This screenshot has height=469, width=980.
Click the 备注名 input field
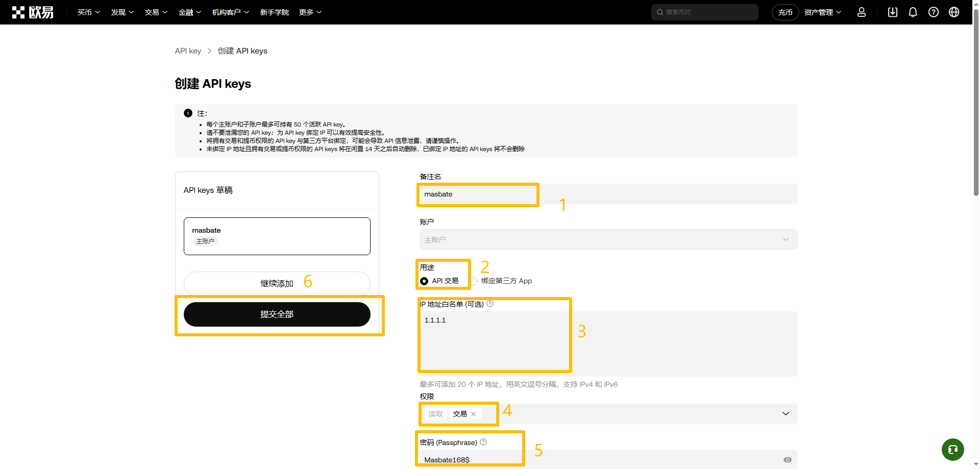point(608,194)
